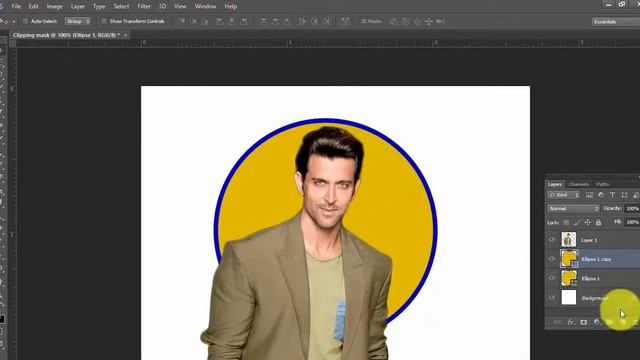This screenshot has width=640, height=360.
Task: Toggle lock position icon
Action: (587, 222)
